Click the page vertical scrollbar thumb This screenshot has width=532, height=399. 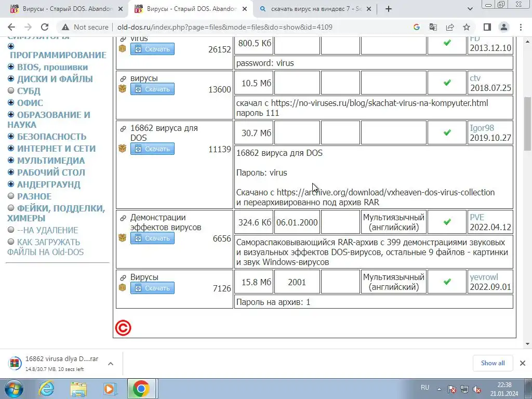527,125
